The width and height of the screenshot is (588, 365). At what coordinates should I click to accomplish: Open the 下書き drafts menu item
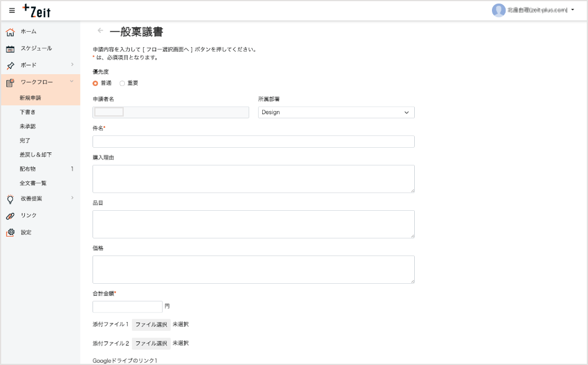[28, 112]
